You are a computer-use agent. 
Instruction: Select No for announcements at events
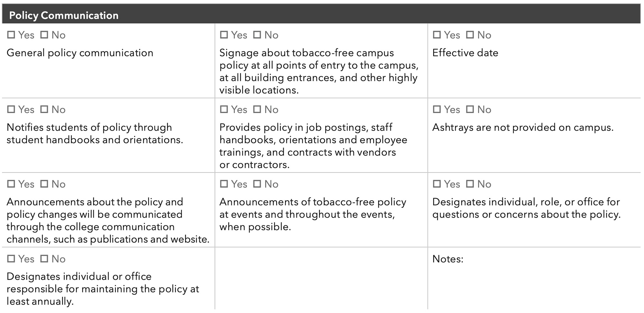pos(257,184)
